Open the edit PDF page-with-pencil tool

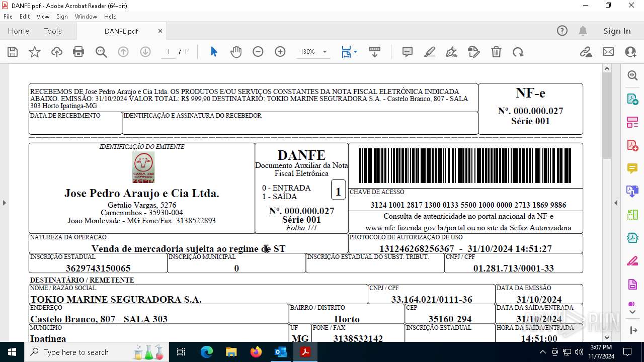(474, 52)
